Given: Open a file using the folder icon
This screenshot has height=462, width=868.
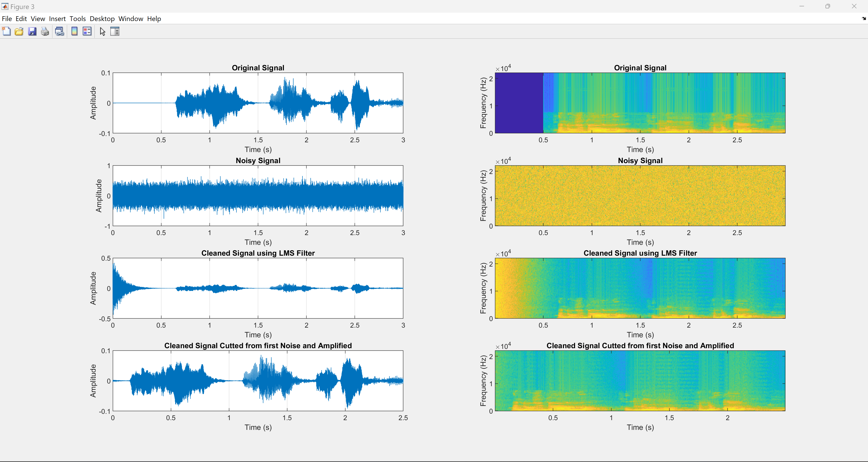Looking at the screenshot, I should click(19, 31).
